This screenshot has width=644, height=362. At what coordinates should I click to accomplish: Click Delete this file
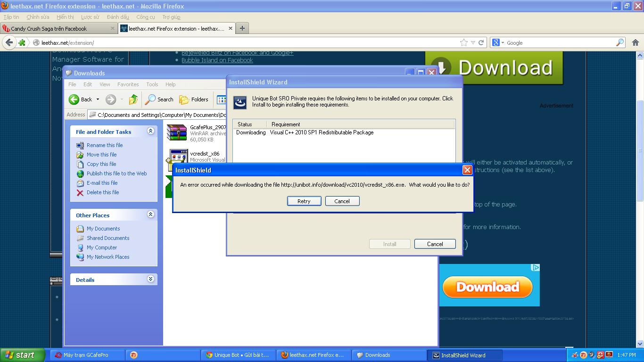point(103,192)
